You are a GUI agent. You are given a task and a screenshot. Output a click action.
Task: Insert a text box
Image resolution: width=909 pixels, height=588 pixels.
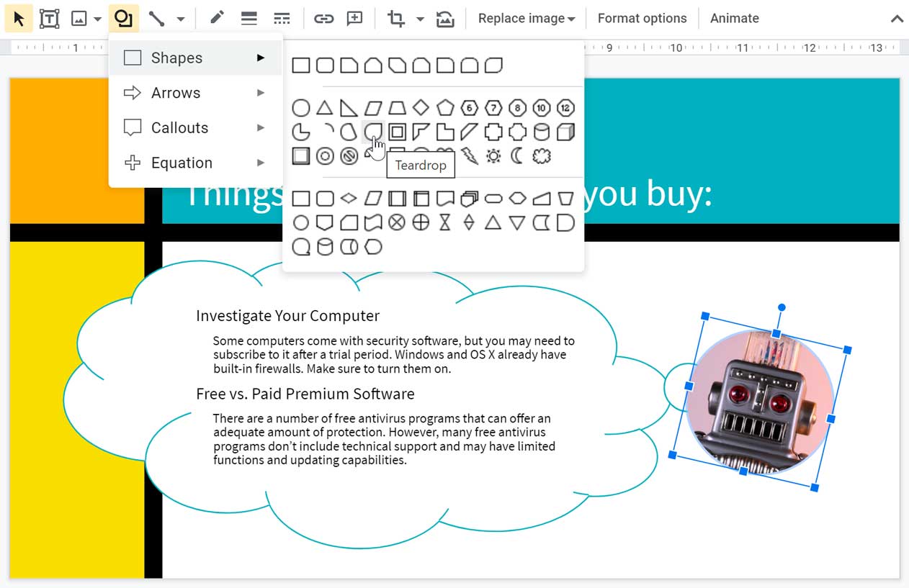(48, 18)
